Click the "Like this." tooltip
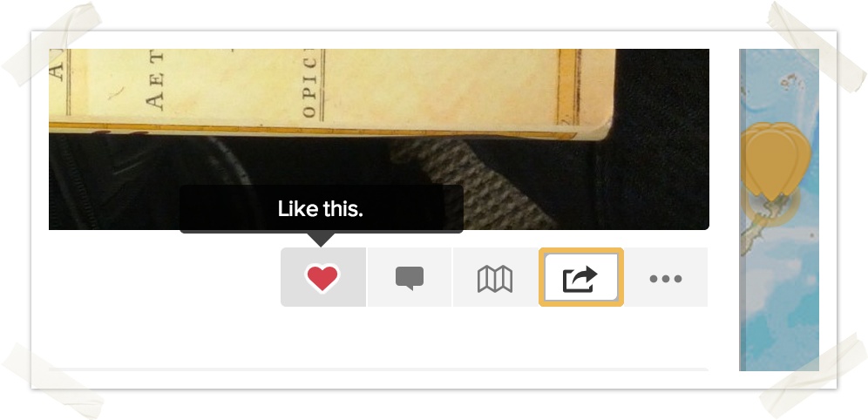This screenshot has width=868, height=420. click(x=321, y=209)
